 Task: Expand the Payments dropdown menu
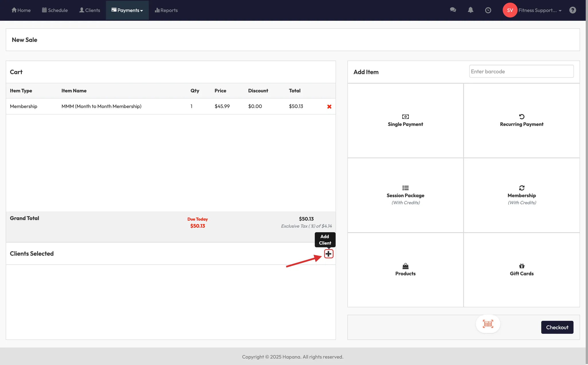pos(127,10)
